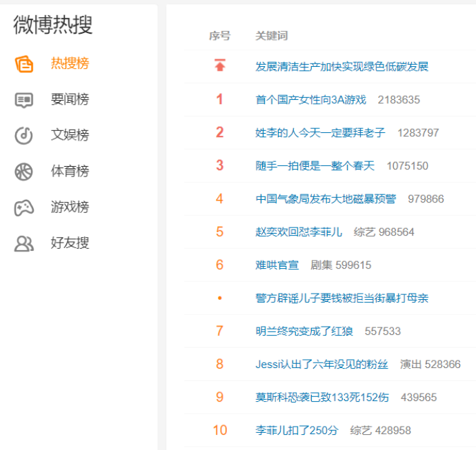The width and height of the screenshot is (476, 450).
Task: Open 姓李的人今天一定要拜老子 topic
Action: [320, 133]
